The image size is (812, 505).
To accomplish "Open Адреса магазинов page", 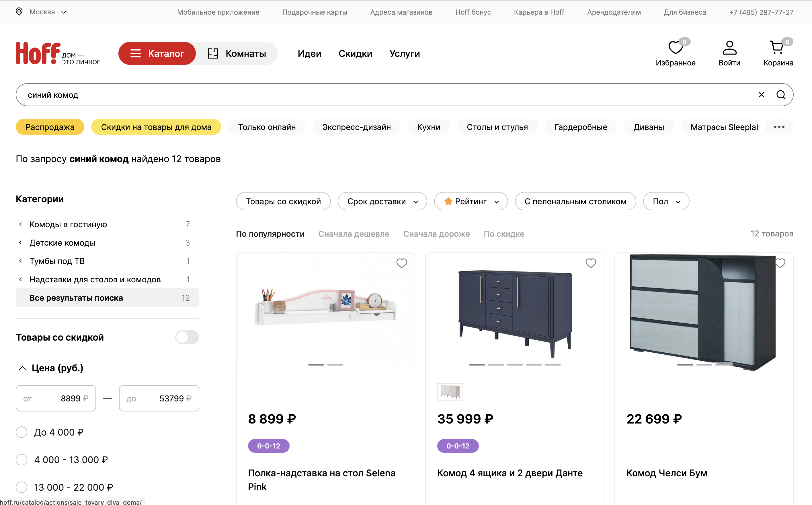I will click(x=401, y=12).
